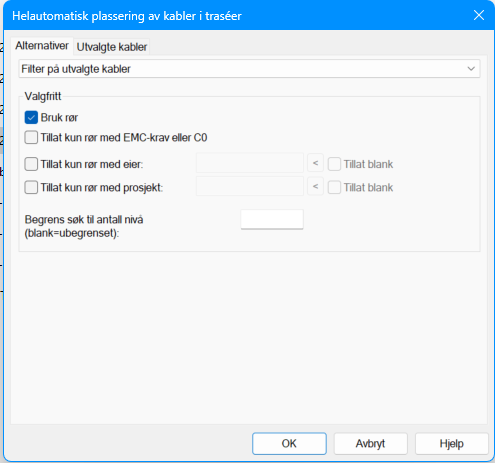Toggle Tillat blank on the eier row

tap(334, 164)
